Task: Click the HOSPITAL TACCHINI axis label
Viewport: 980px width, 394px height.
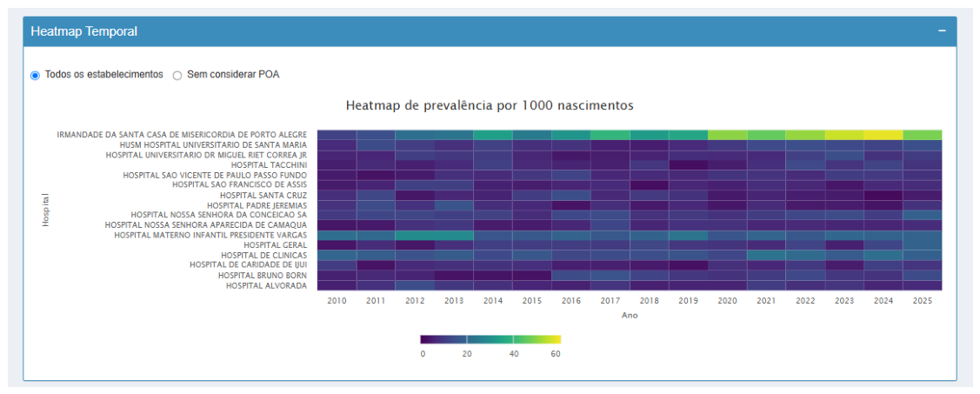Action: click(x=270, y=164)
